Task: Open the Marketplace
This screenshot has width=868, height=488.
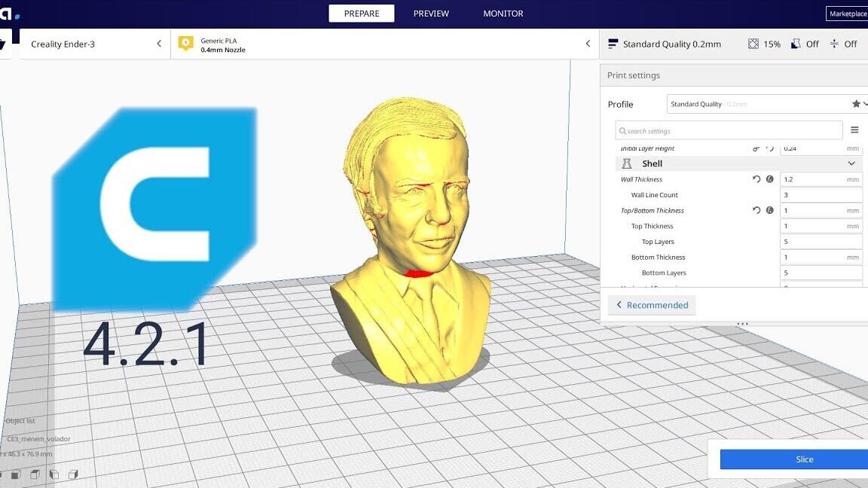Action: pyautogui.click(x=847, y=14)
